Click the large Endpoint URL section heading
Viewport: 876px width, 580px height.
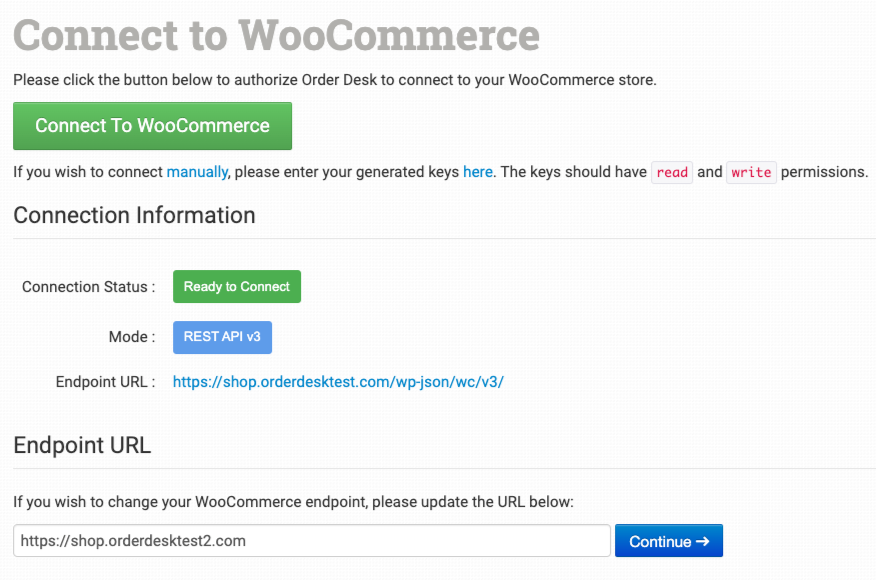(x=82, y=445)
